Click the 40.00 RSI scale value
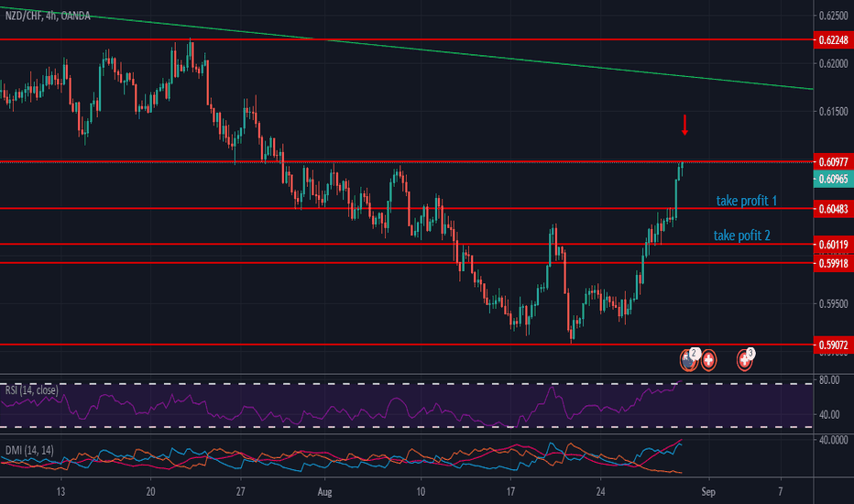Image resolution: width=854 pixels, height=504 pixels. 829,414
